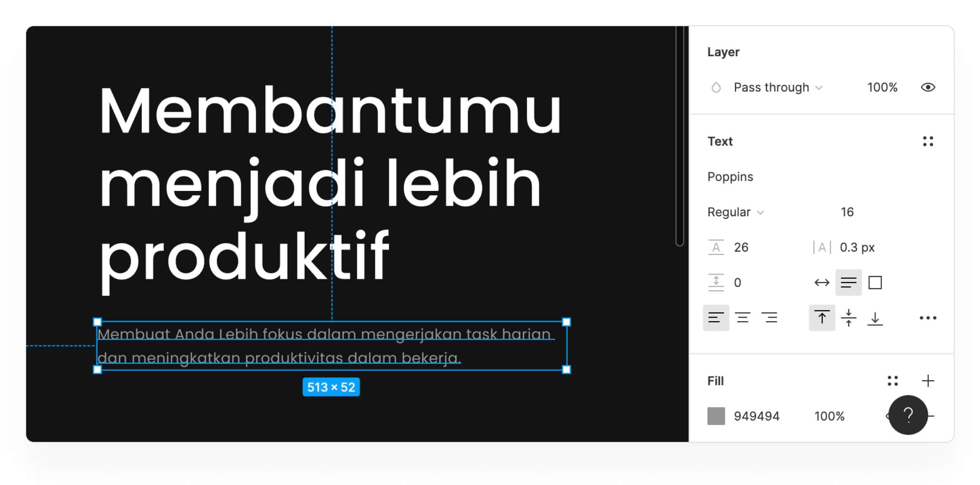Viewport: 980px width, 485px height.
Task: Open type details three-dot menu
Action: point(928,318)
